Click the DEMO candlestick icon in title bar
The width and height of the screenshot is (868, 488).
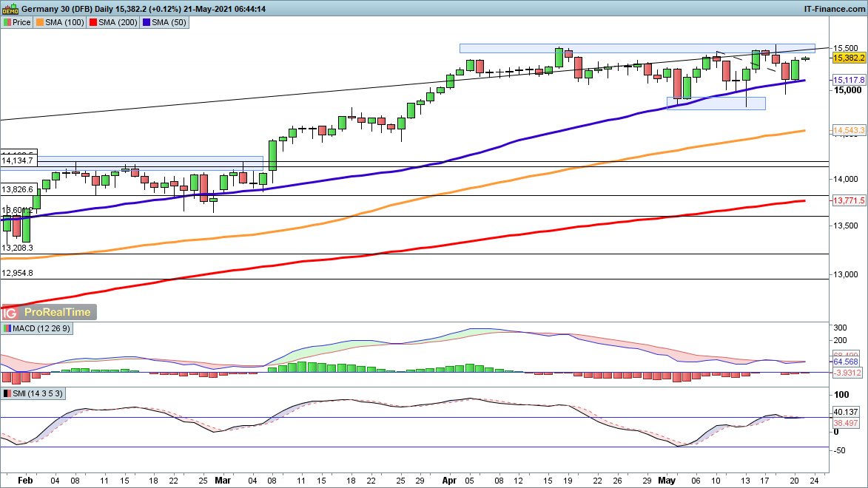(10, 8)
